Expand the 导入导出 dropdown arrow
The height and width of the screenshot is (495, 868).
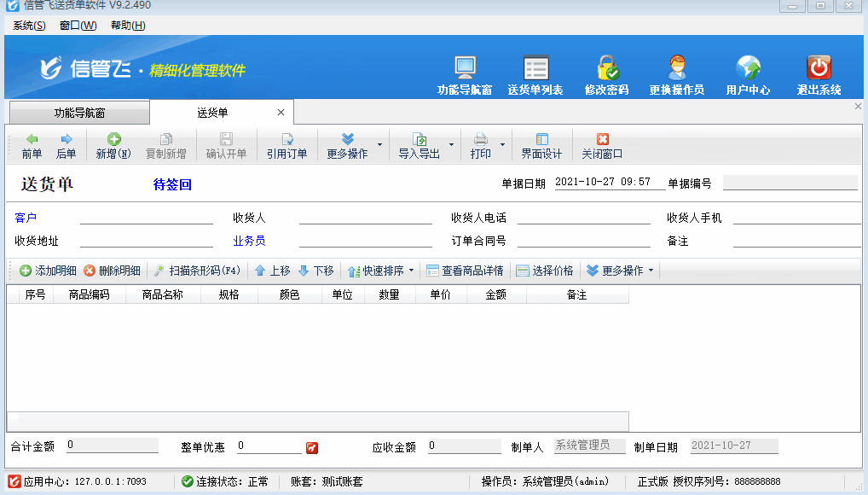click(x=451, y=145)
